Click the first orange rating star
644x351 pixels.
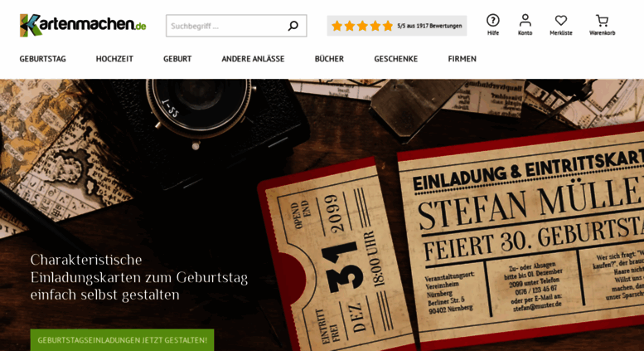point(337,26)
